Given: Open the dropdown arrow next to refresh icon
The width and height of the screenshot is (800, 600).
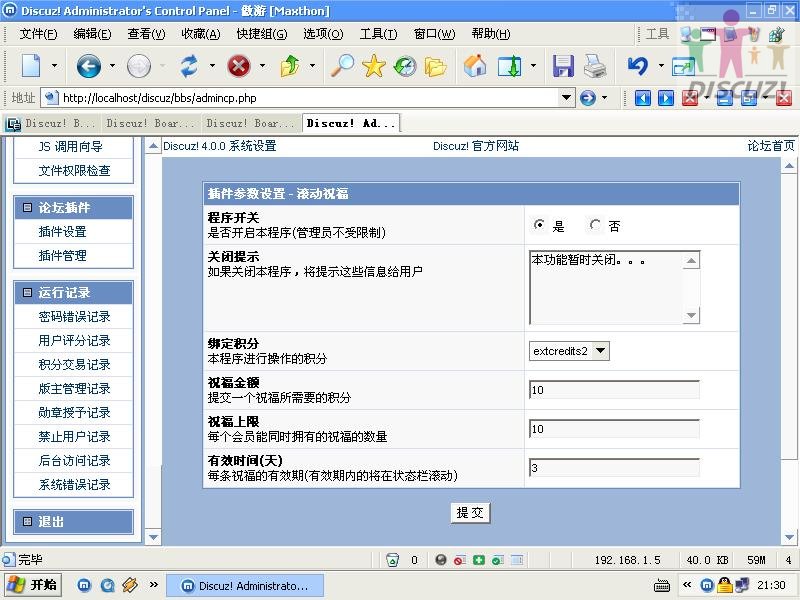Looking at the screenshot, I should pos(212,66).
